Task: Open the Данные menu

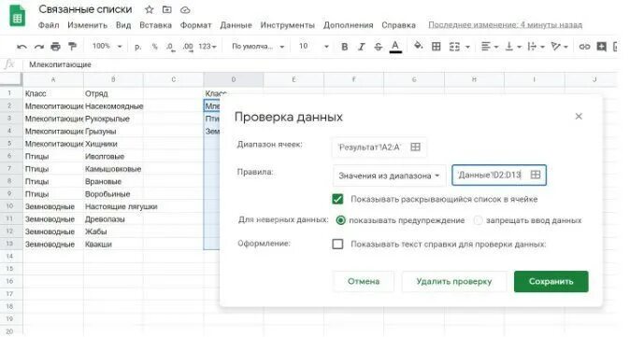Action: [236, 25]
